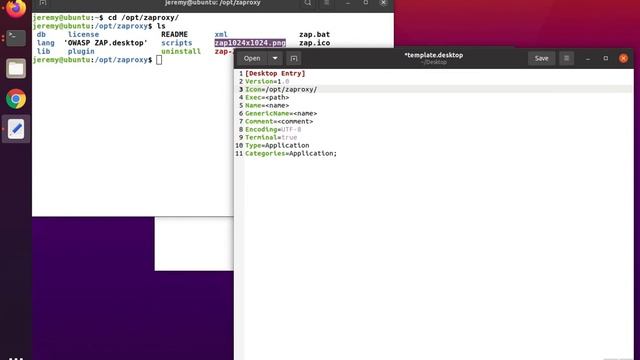Viewport: 640px width, 360px height.
Task: Save the template.desktop file
Action: point(542,58)
